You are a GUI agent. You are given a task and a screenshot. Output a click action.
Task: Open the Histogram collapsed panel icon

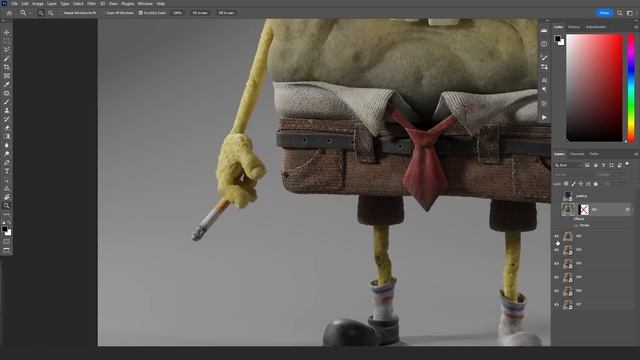pyautogui.click(x=544, y=31)
